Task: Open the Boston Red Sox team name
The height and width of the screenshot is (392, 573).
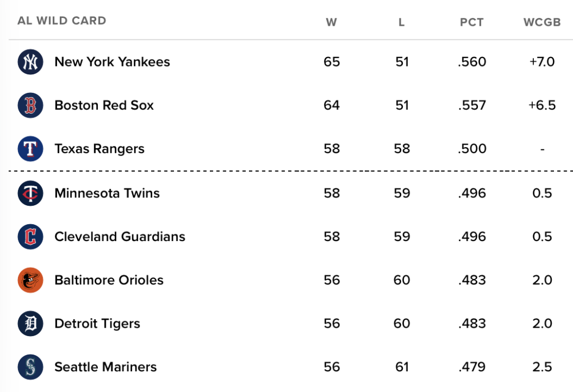Action: coord(104,105)
